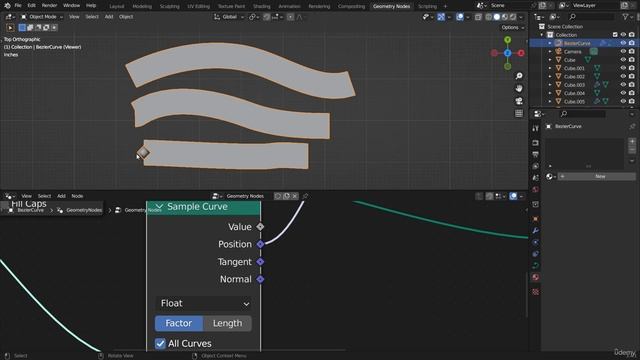Uncheck the All Curves checkbox
This screenshot has width=640, height=360.
tap(160, 343)
